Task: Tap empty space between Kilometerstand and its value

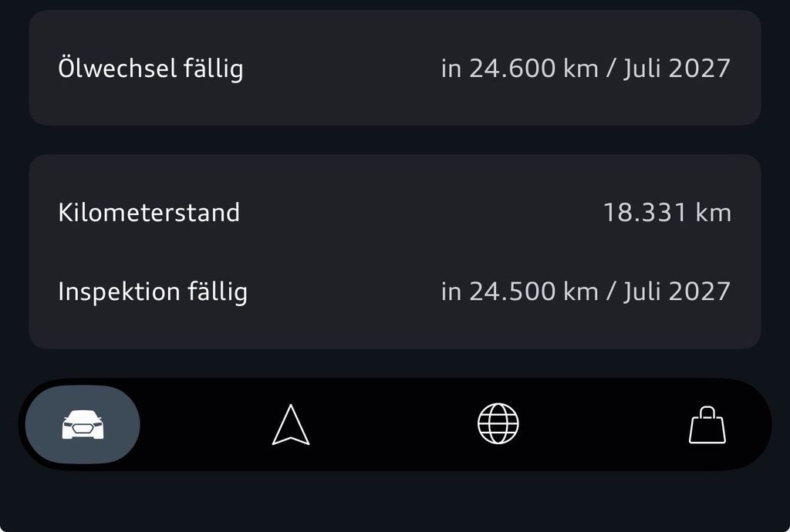Action: coord(417,212)
